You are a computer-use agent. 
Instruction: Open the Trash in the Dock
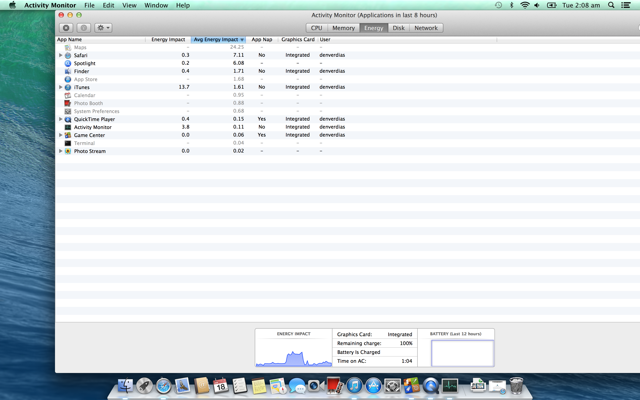click(x=516, y=385)
